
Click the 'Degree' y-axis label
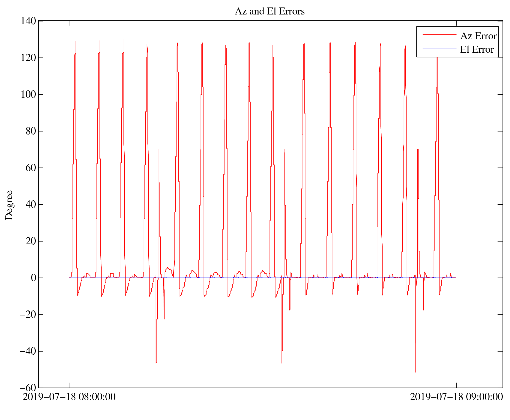(9, 205)
